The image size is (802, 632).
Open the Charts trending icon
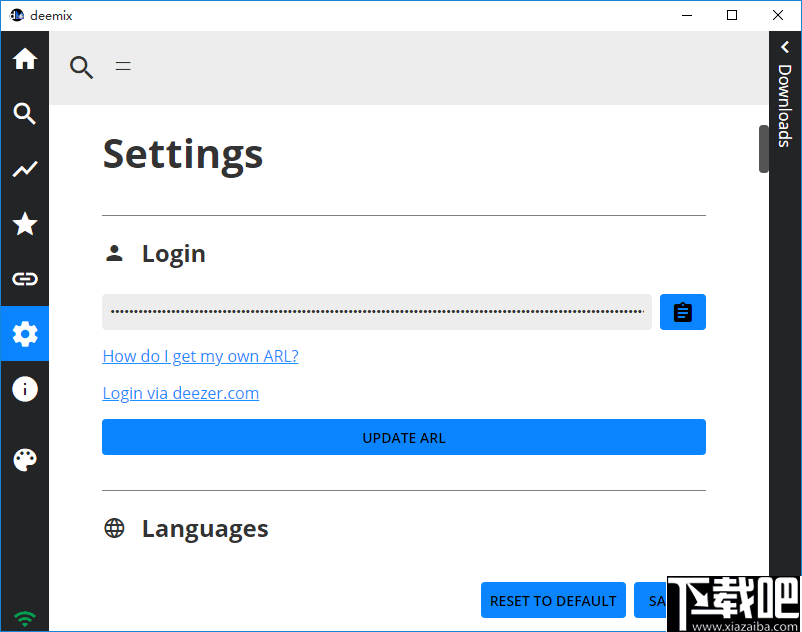coord(25,169)
